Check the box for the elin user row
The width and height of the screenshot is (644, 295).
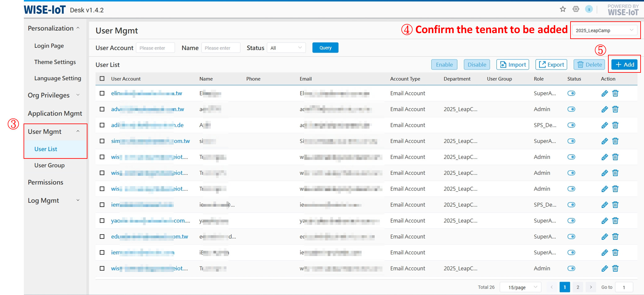coord(102,93)
